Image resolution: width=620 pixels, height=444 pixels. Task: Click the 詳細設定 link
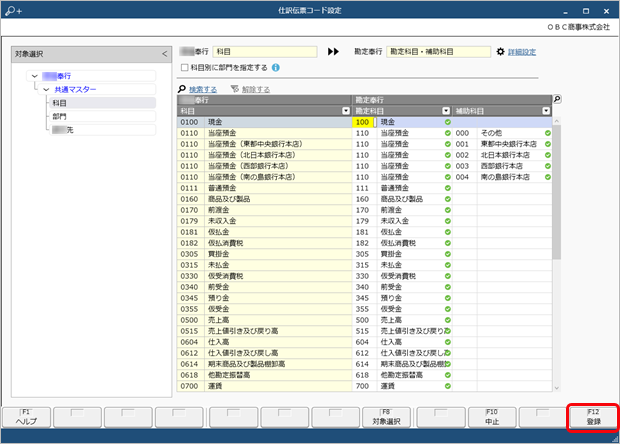click(522, 52)
